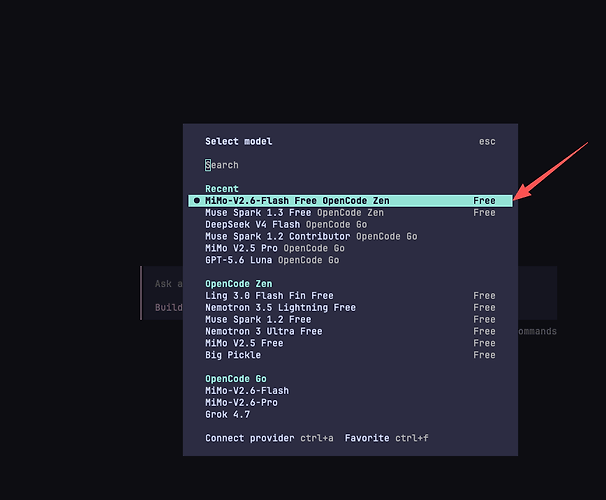Screen dimensions: 606x500
Task: Choose Big Pickle model
Action: point(350,355)
